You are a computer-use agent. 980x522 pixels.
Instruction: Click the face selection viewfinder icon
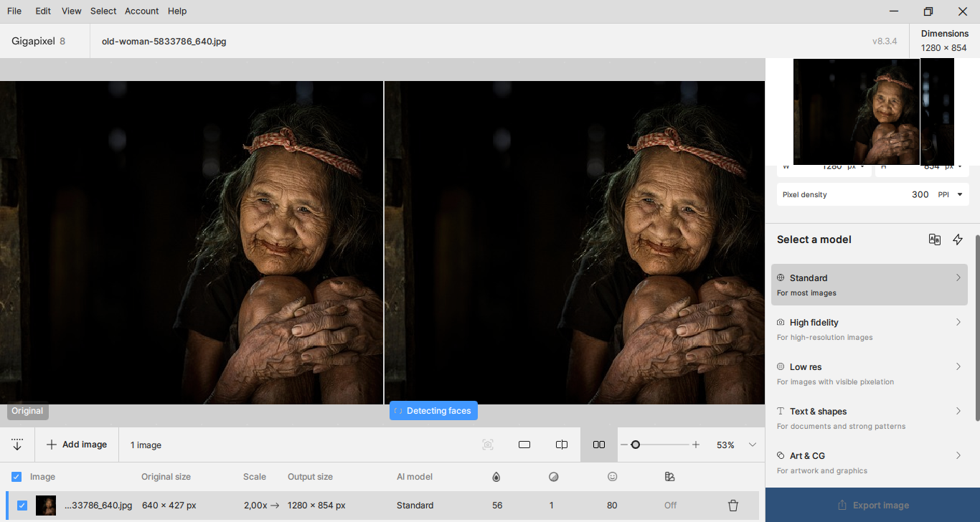pos(488,445)
